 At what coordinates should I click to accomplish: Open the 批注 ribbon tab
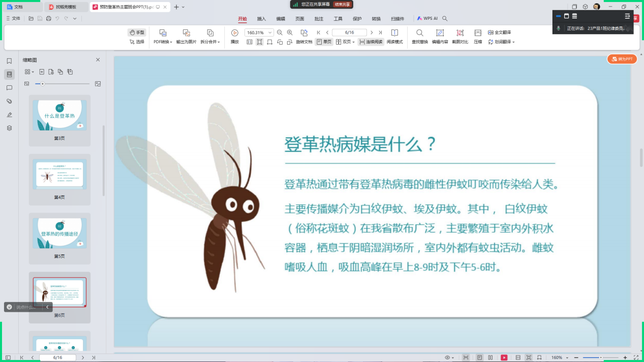319,19
